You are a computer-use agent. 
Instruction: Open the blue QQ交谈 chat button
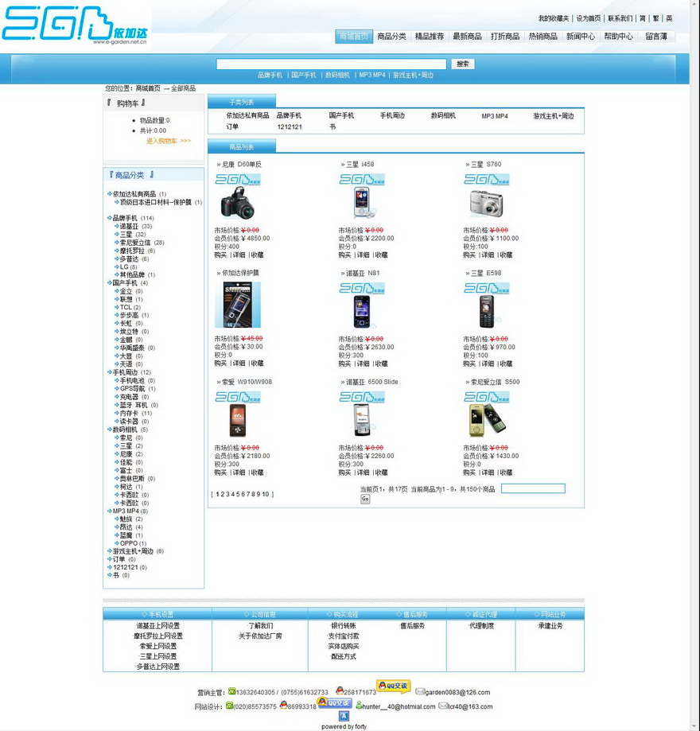point(334,702)
